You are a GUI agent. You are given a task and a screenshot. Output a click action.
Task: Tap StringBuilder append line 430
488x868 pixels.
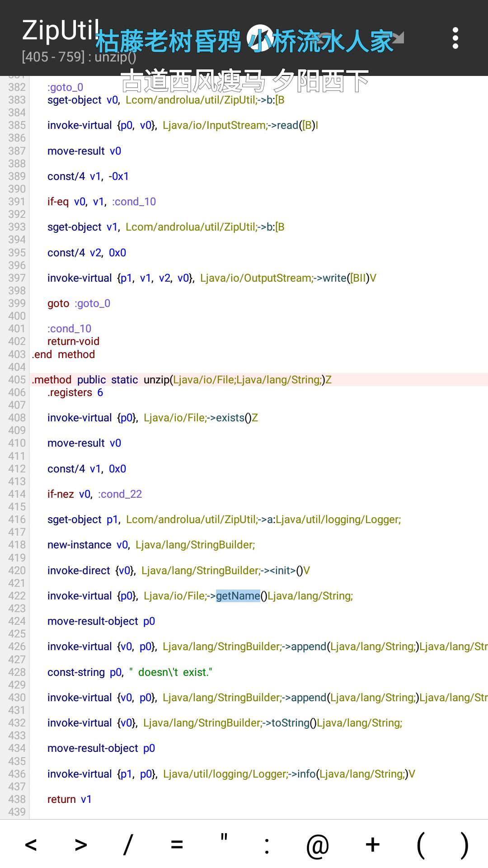click(x=267, y=698)
